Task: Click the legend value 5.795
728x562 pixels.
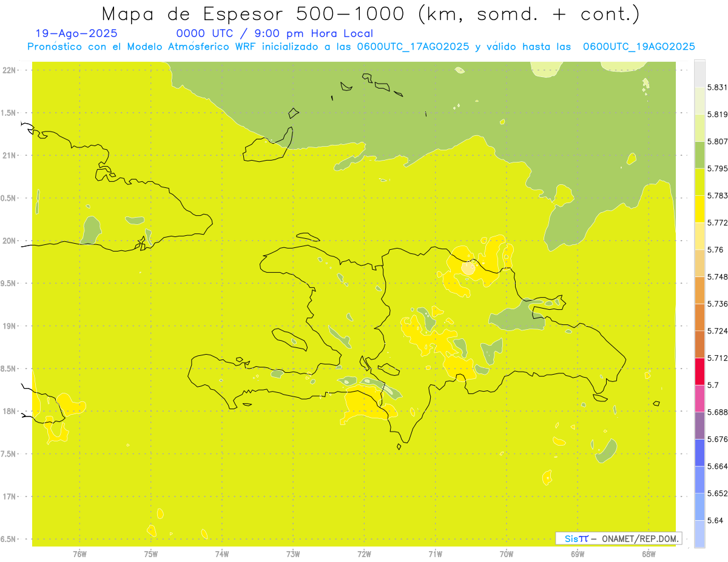Action: click(x=717, y=169)
